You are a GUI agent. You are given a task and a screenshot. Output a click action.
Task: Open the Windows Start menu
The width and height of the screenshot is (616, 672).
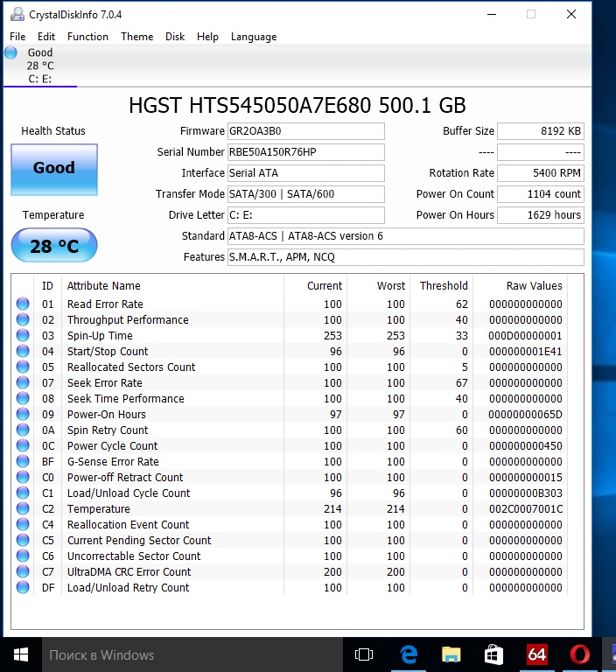pyautogui.click(x=21, y=654)
